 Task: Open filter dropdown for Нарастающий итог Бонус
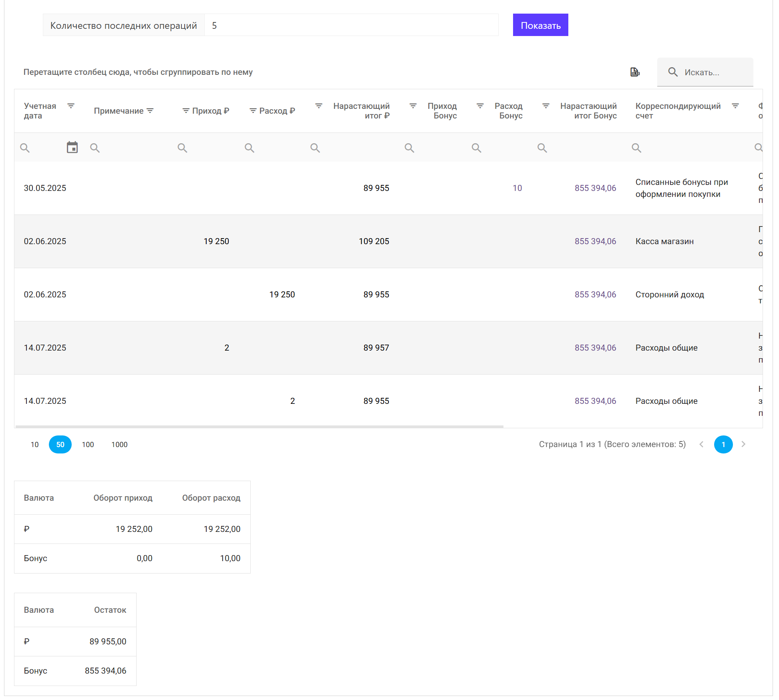pos(546,106)
